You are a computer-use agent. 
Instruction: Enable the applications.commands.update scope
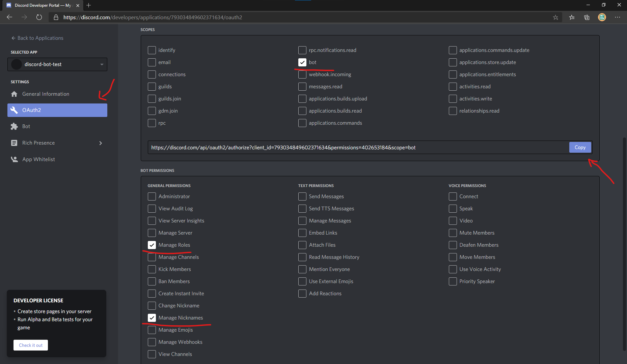point(453,50)
